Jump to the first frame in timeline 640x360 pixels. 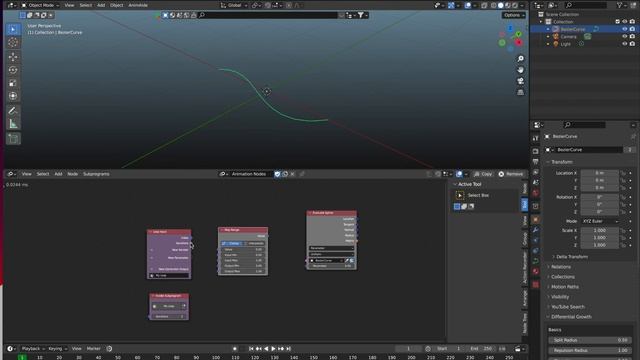pyautogui.click(x=251, y=349)
